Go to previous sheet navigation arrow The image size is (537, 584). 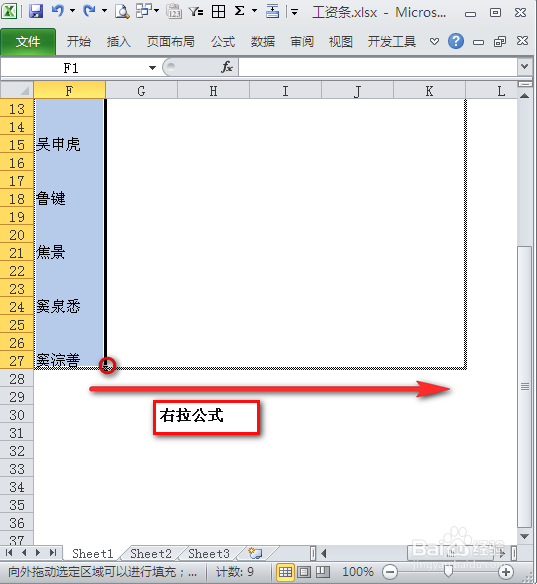pos(24,552)
